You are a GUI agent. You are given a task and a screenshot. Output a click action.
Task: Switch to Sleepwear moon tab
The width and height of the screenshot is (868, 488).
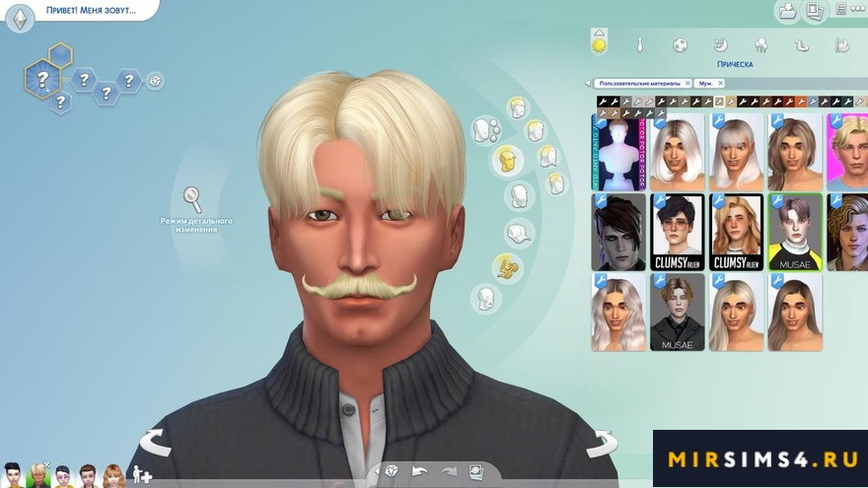[720, 44]
